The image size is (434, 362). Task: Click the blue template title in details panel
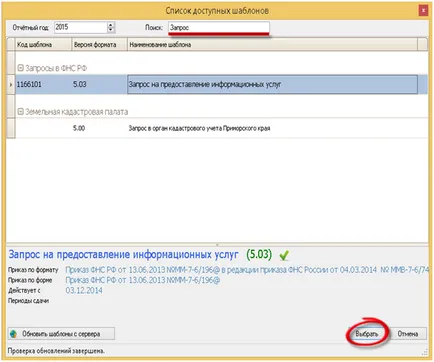pyautogui.click(x=123, y=255)
